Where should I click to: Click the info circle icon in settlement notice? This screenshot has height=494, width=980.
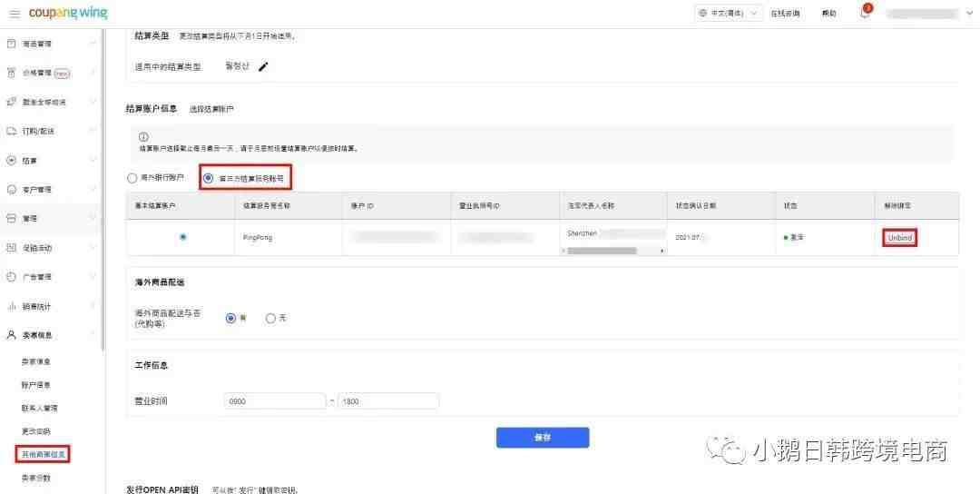point(143,136)
